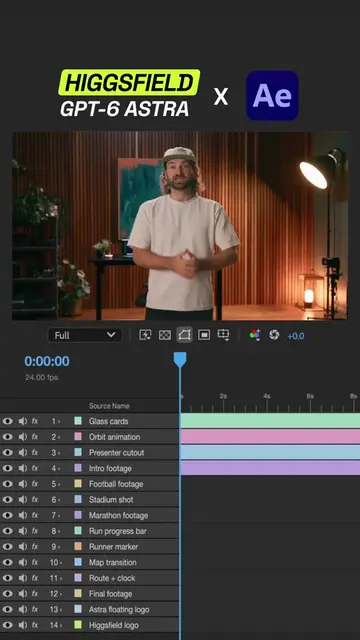Select the Marathon footage layer name

point(118,515)
